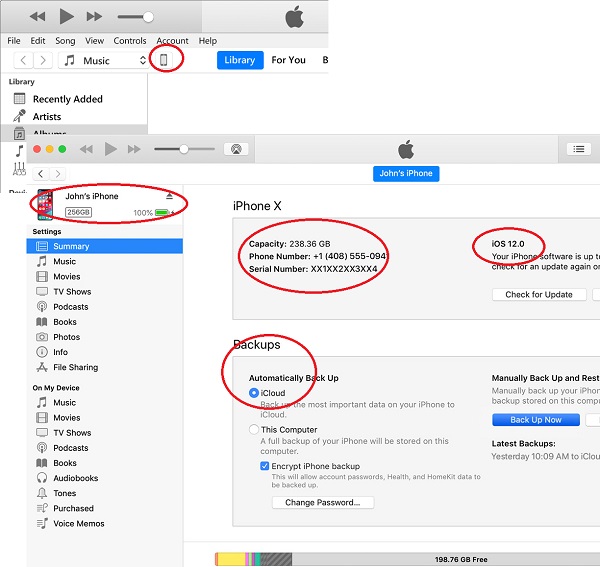
Task: Click fast-forward button in top Windows iTunes window
Action: coord(94,17)
